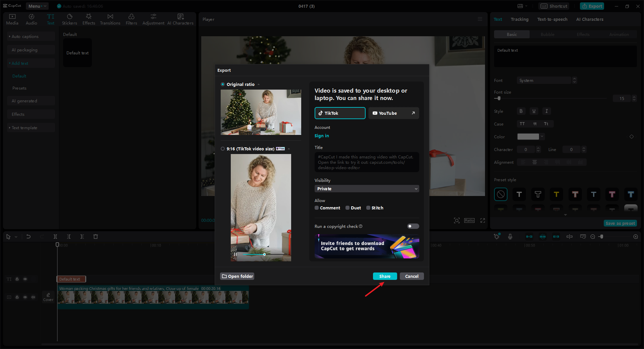Expand Text template section
The image size is (644, 349).
click(31, 128)
